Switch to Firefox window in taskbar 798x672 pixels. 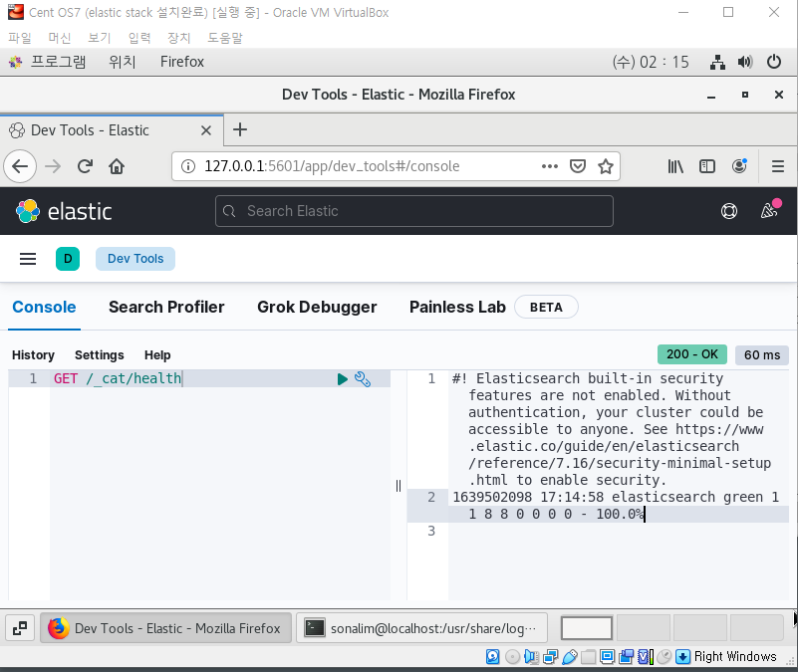tap(166, 629)
